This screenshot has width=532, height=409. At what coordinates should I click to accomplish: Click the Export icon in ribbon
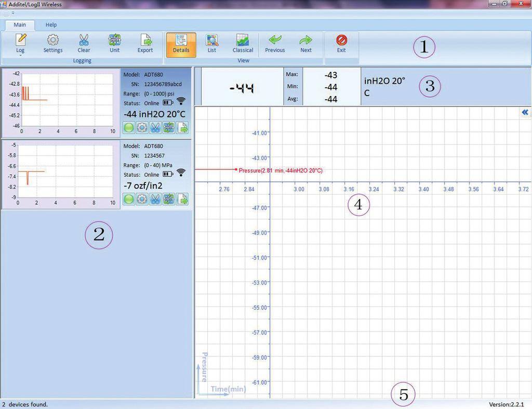coord(145,44)
